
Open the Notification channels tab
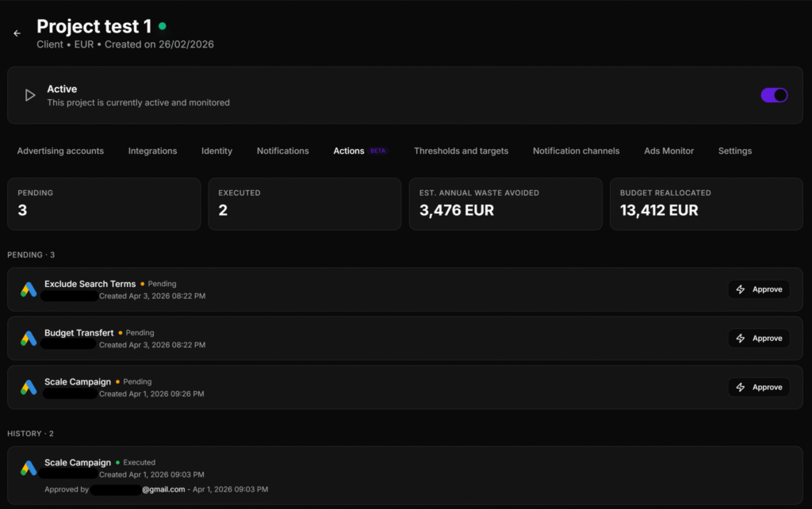pyautogui.click(x=576, y=151)
